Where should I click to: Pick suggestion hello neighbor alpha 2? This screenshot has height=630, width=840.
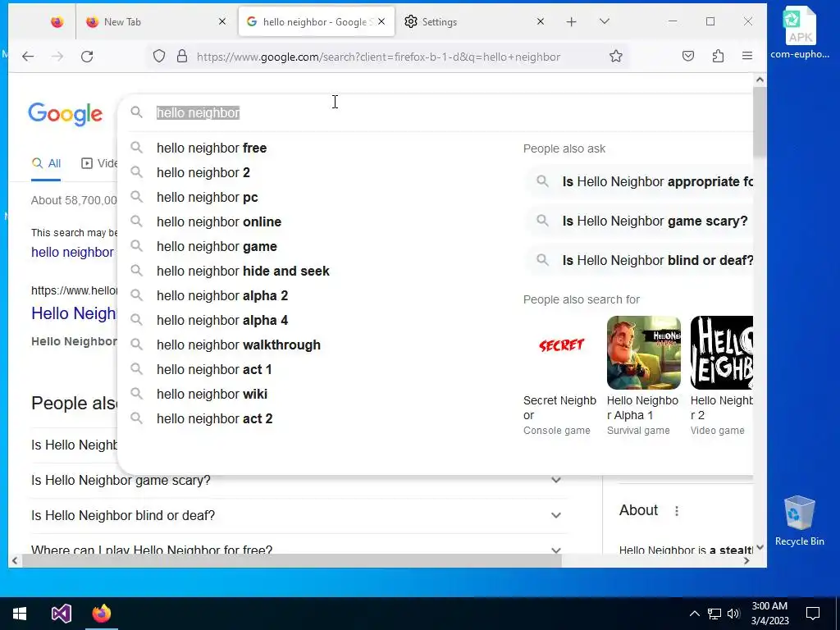(x=222, y=295)
